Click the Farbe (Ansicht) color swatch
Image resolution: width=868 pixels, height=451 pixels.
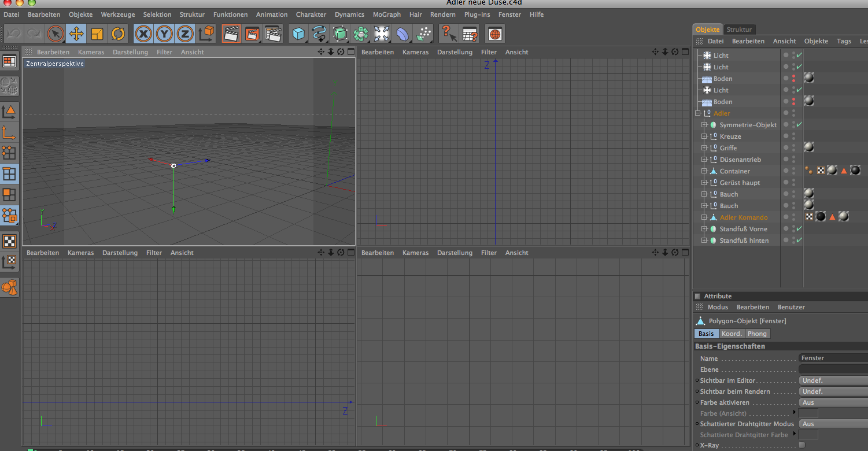(808, 413)
